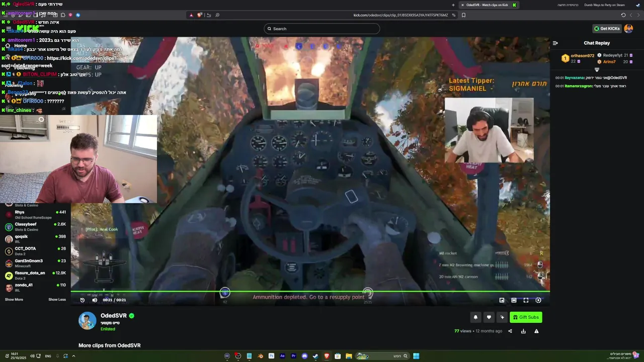This screenshot has height=362, width=644.
Task: Switch the clip to fullscreen
Action: point(526,300)
